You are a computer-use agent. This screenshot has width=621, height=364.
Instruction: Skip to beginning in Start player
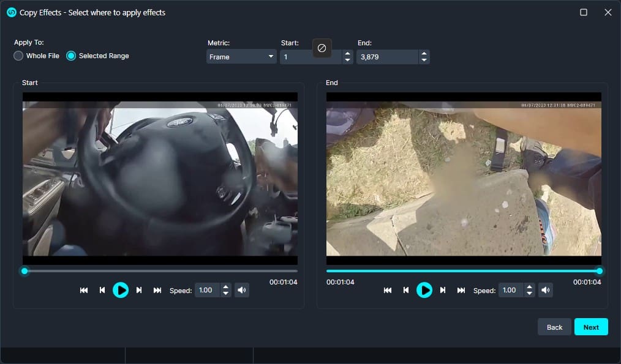(x=84, y=290)
